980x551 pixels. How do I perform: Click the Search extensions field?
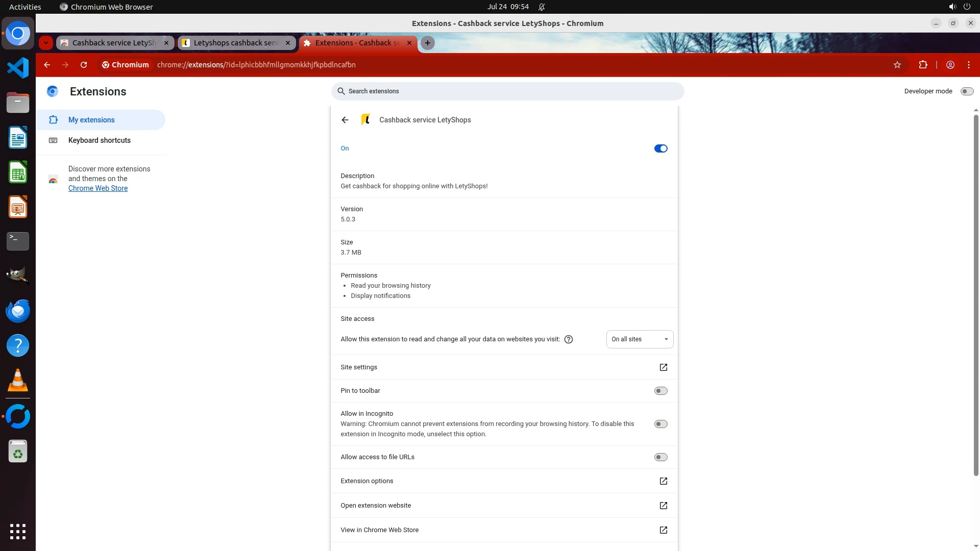pos(507,91)
